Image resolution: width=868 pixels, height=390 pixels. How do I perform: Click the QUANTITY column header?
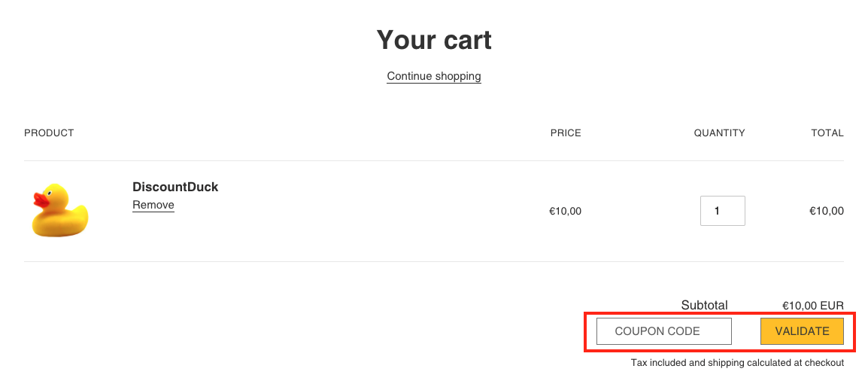click(719, 133)
